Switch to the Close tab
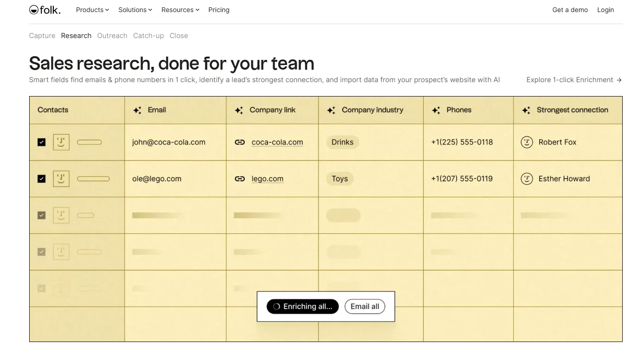Image resolution: width=644 pixels, height=355 pixels. tap(179, 36)
